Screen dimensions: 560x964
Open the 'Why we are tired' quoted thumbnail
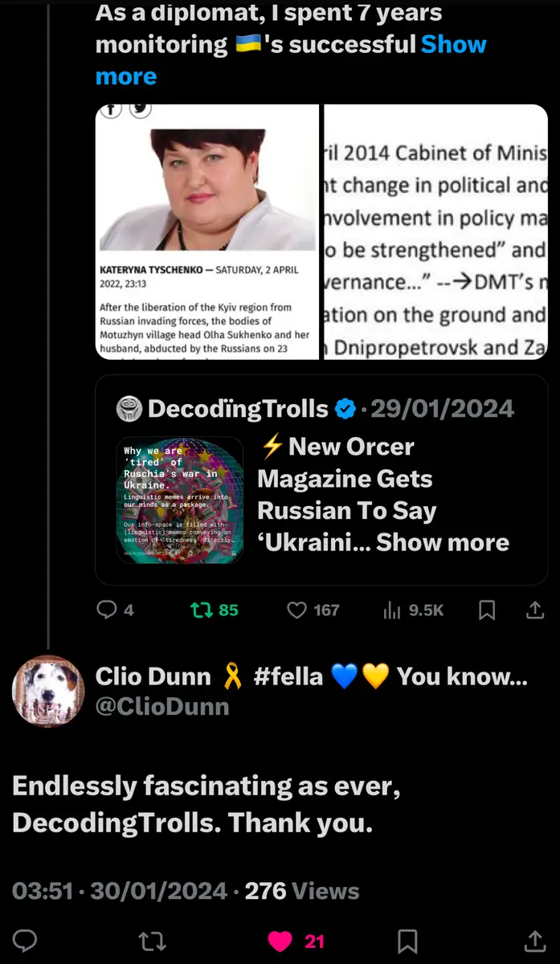click(x=180, y=500)
